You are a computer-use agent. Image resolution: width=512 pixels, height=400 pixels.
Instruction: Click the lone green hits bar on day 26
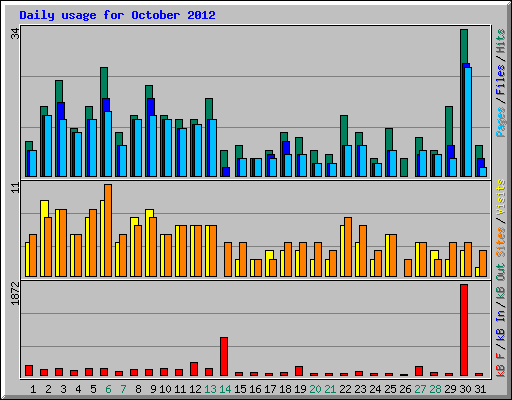point(404,167)
